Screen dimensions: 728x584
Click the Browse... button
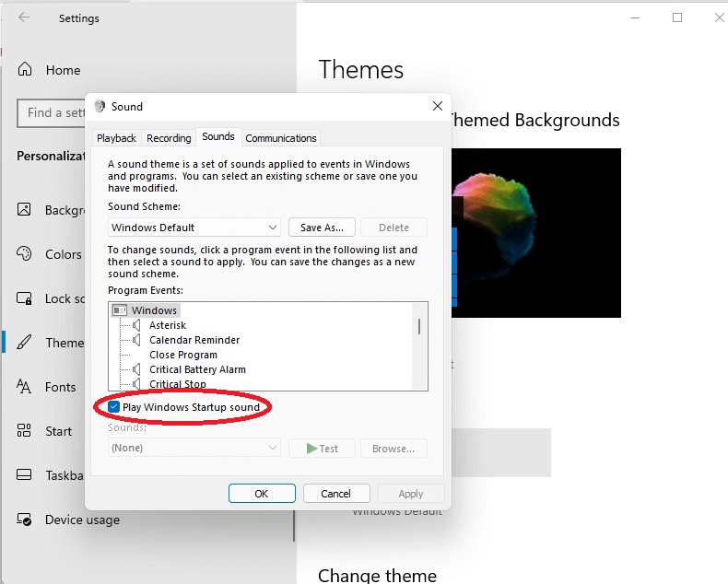(393, 449)
